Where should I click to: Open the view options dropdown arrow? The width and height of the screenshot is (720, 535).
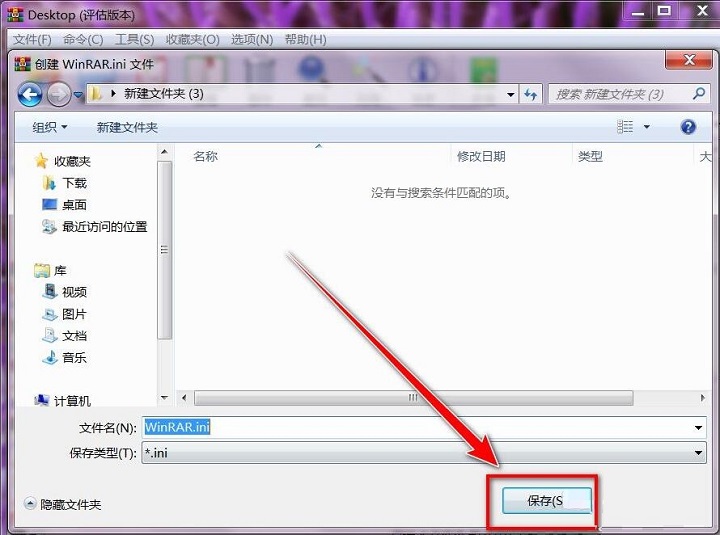point(647,127)
